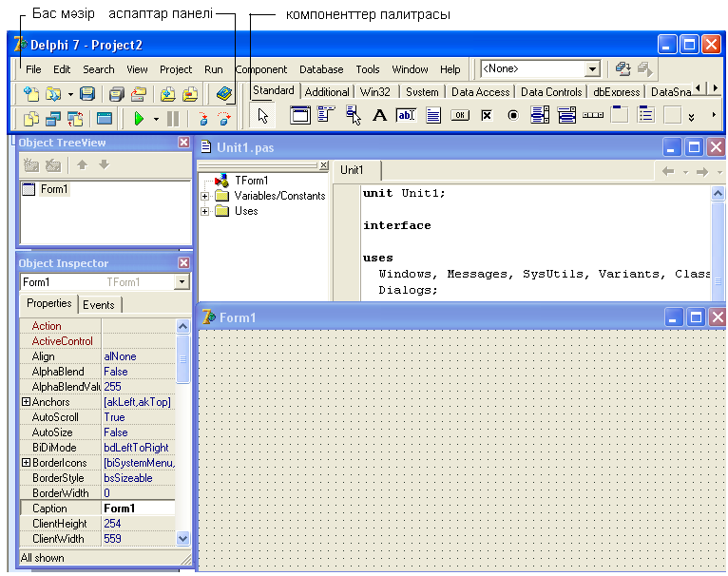
Task: Select Form1 in Object TreeView
Action: tap(54, 189)
